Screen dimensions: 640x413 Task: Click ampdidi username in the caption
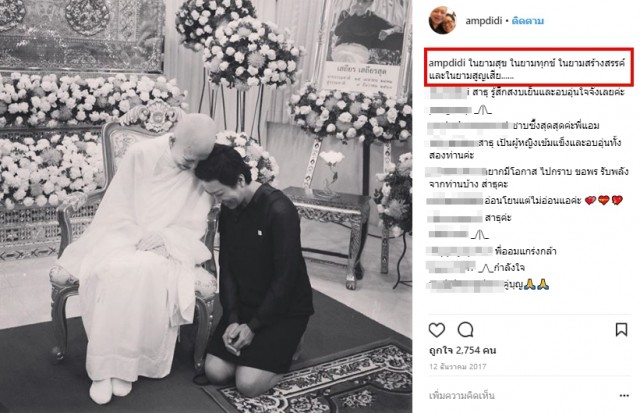tap(447, 63)
